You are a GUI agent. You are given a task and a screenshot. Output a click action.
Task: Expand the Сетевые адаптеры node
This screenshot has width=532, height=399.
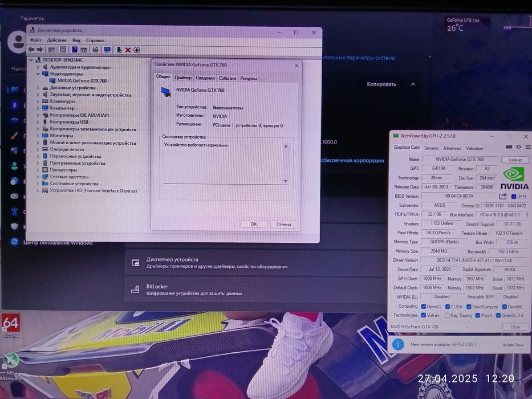click(x=38, y=177)
